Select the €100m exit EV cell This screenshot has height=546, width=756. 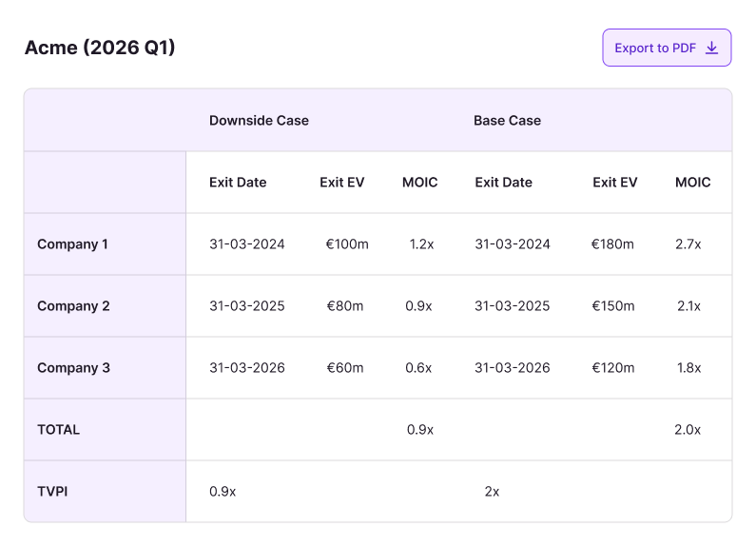[x=347, y=244]
